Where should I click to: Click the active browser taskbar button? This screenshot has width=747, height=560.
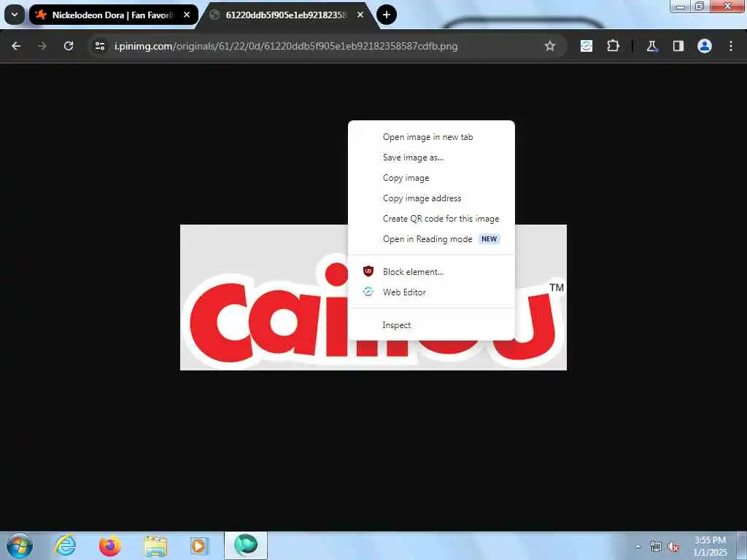pos(246,545)
